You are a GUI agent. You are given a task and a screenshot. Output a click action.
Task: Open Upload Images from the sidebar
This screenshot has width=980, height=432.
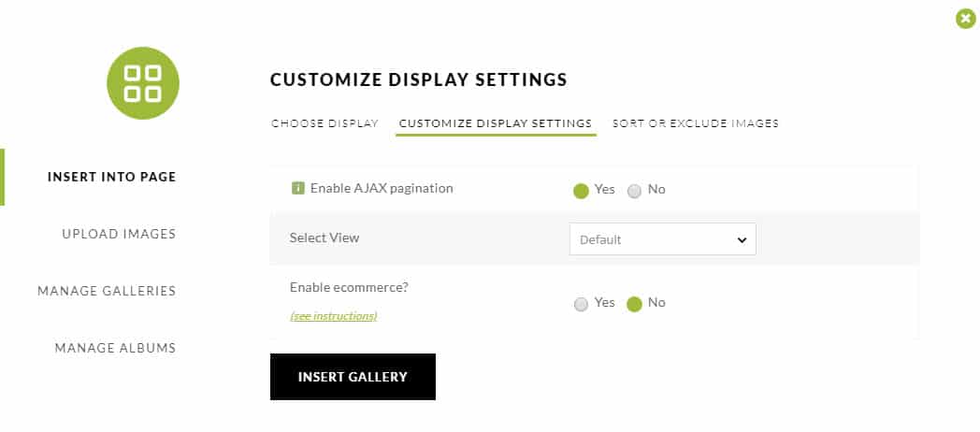pyautogui.click(x=119, y=234)
